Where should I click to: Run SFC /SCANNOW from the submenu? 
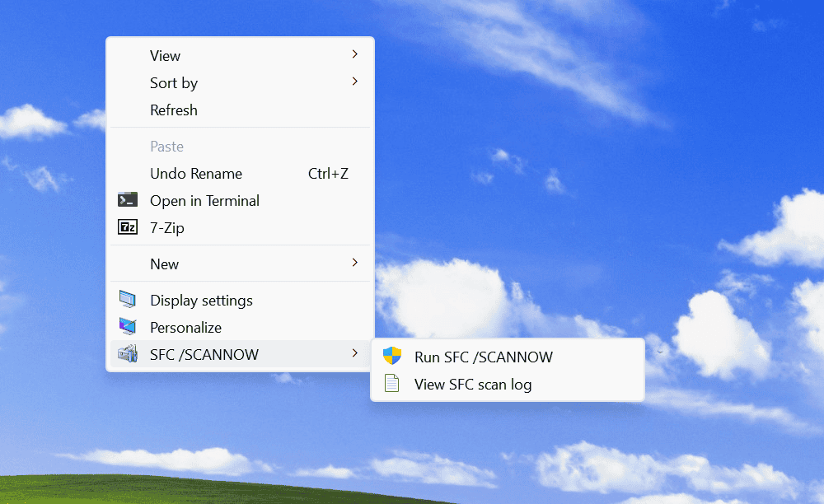pyautogui.click(x=508, y=357)
